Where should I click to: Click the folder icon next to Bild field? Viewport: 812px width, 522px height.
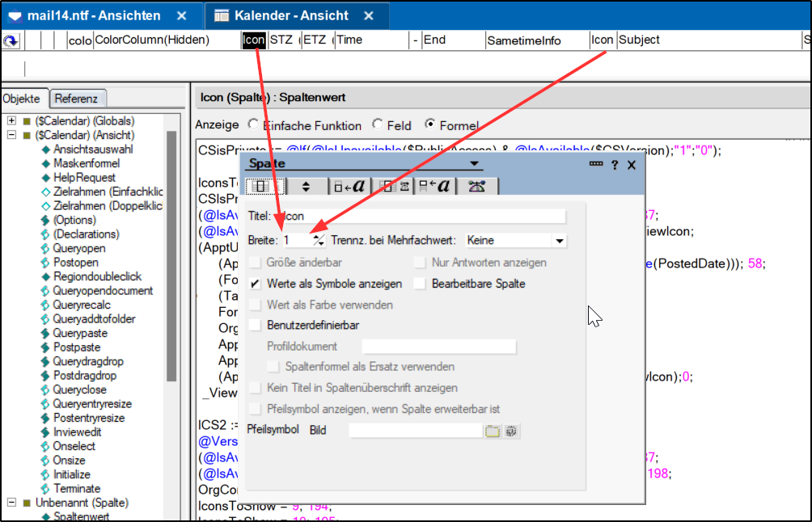coord(493,431)
